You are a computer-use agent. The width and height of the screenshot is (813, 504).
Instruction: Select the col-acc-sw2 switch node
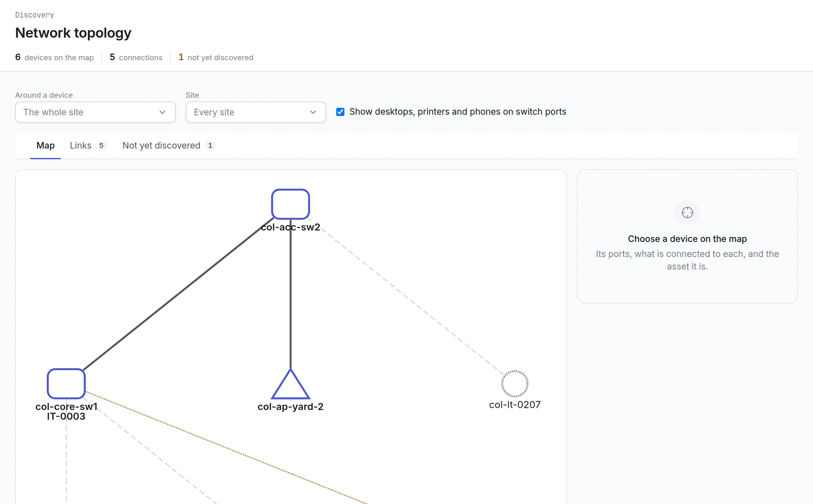290,204
